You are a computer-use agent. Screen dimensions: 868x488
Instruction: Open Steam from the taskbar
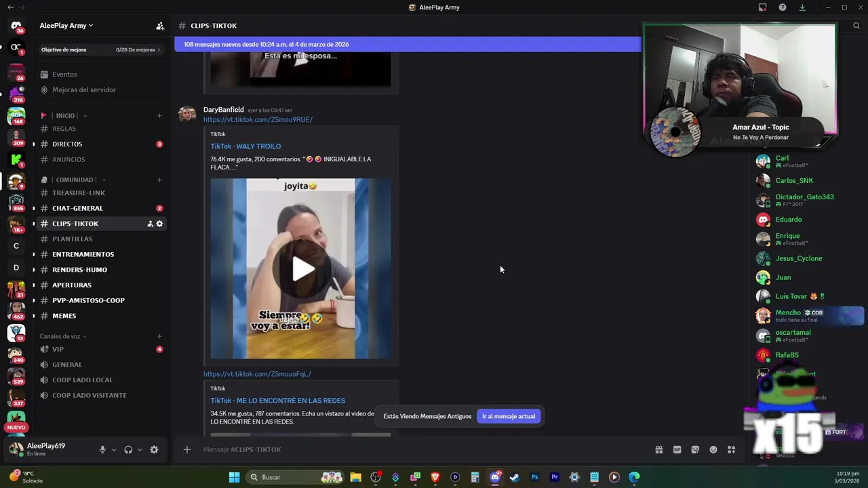[x=515, y=477]
